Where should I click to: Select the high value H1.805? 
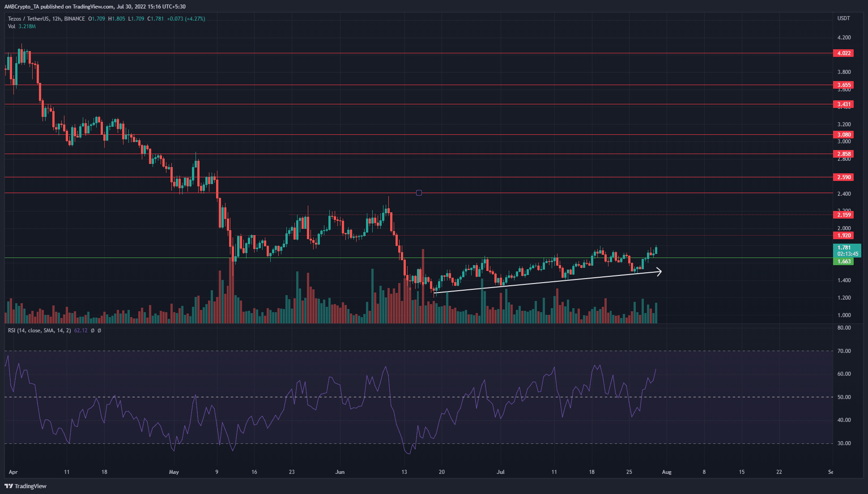(x=117, y=19)
